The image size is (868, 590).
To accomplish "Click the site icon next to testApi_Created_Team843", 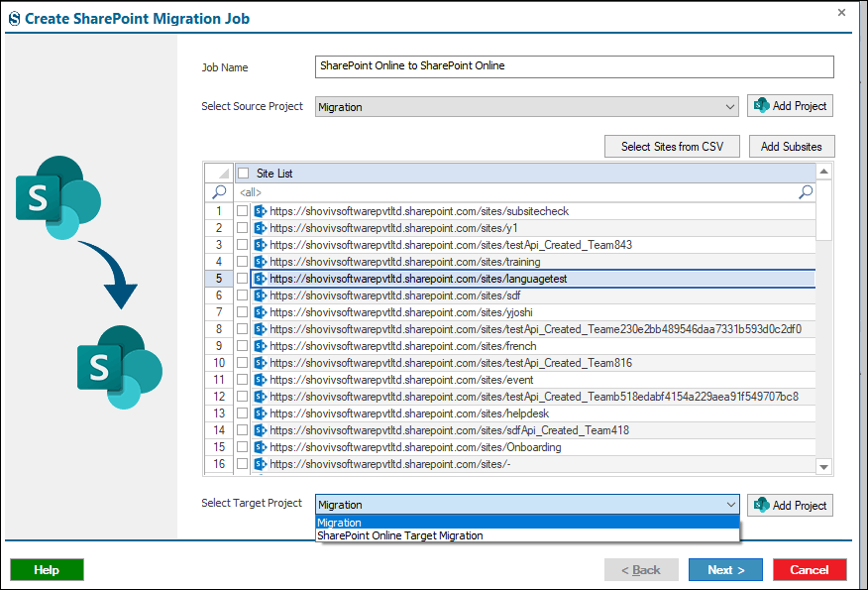I will point(261,245).
